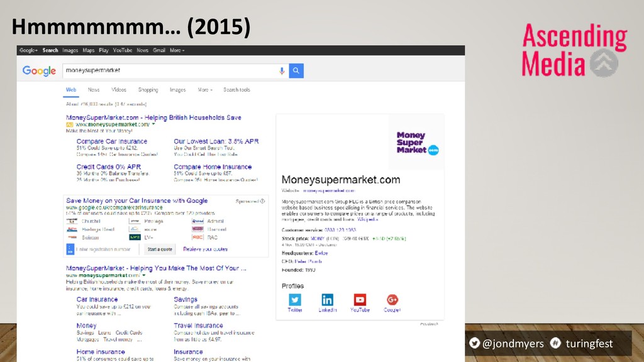The height and width of the screenshot is (362, 644).
Task: Click the Start a quote button
Action: (160, 249)
